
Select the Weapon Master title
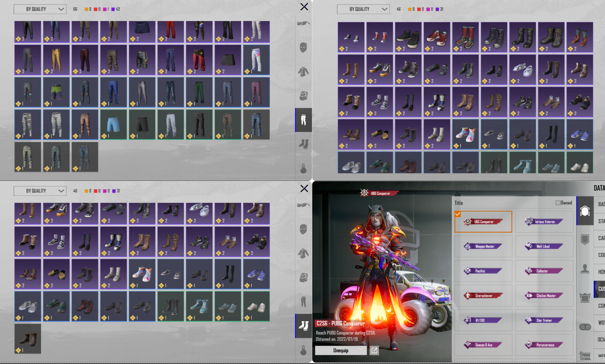click(483, 246)
